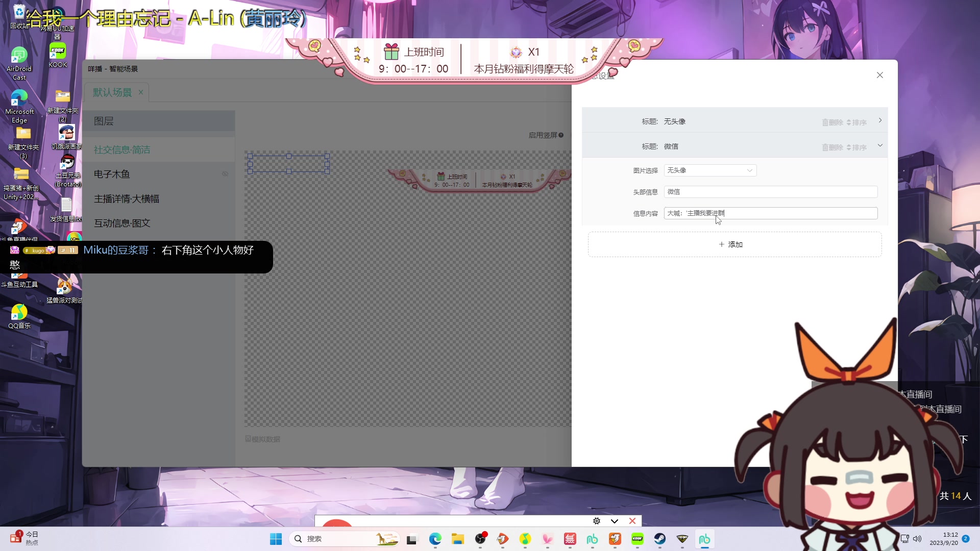Open the 斗鱼互动工具 desktop shortcut

[x=19, y=280]
